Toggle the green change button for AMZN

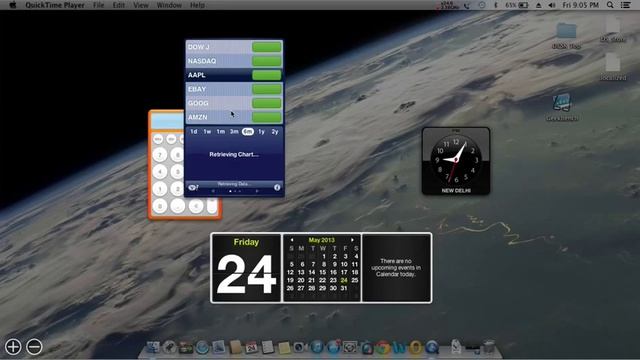pos(267,117)
